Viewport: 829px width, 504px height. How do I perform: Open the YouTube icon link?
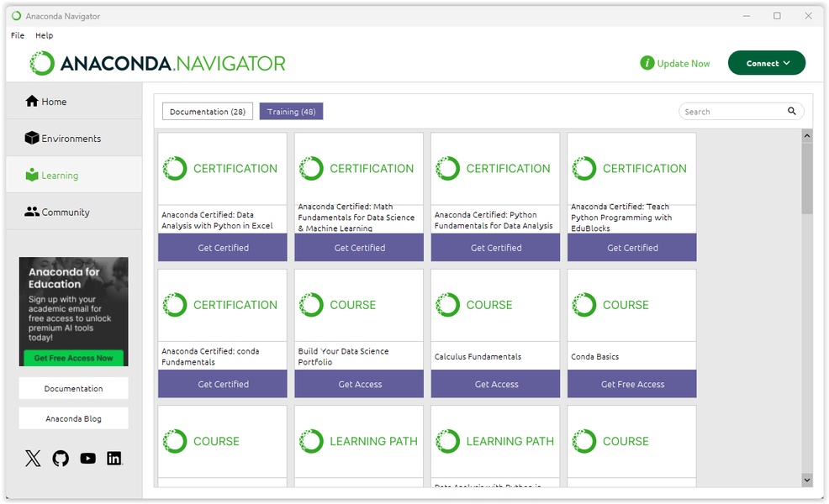87,458
